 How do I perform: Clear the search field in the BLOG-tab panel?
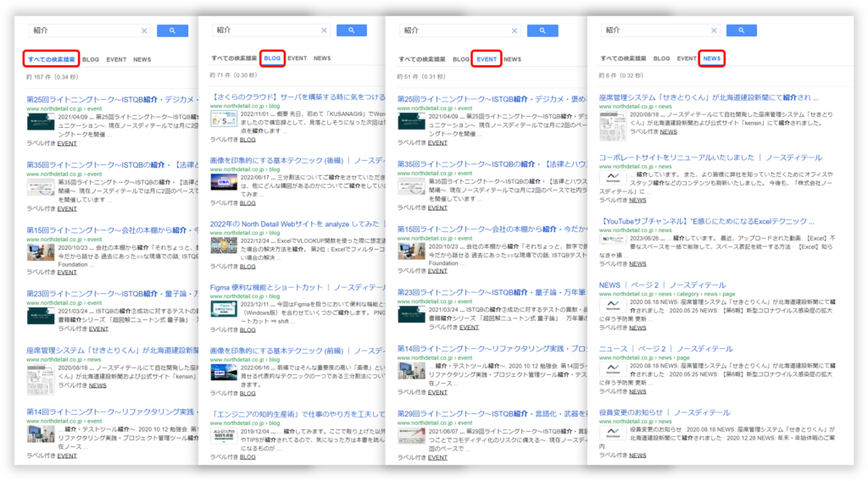[x=324, y=30]
